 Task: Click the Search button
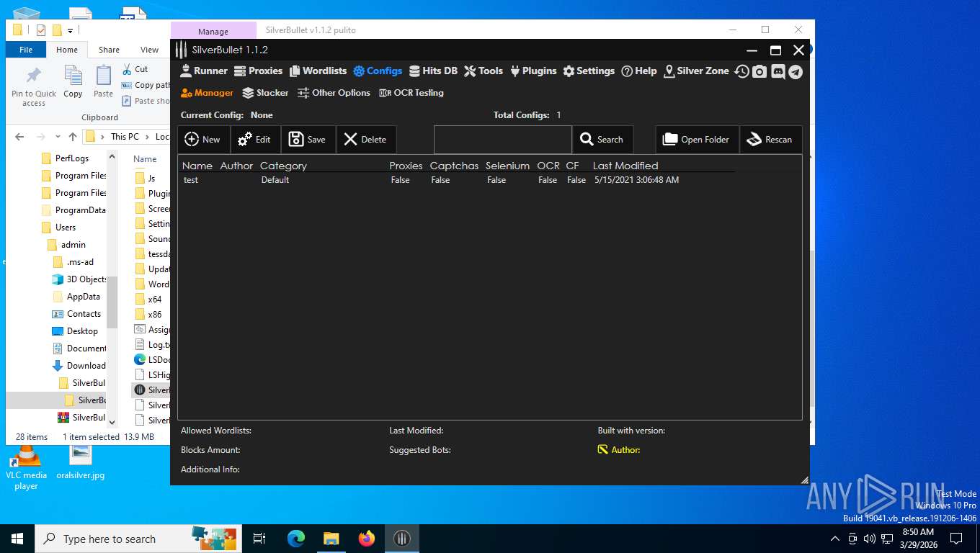point(602,140)
